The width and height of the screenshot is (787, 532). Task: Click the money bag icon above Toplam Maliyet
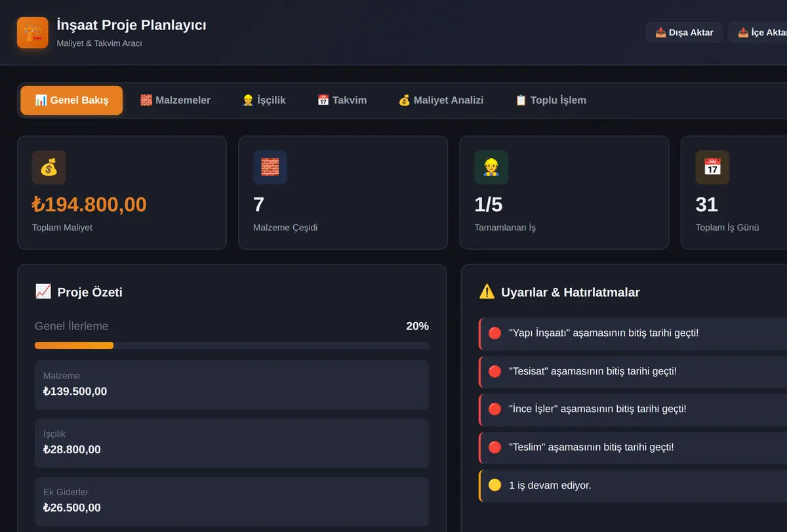49,167
